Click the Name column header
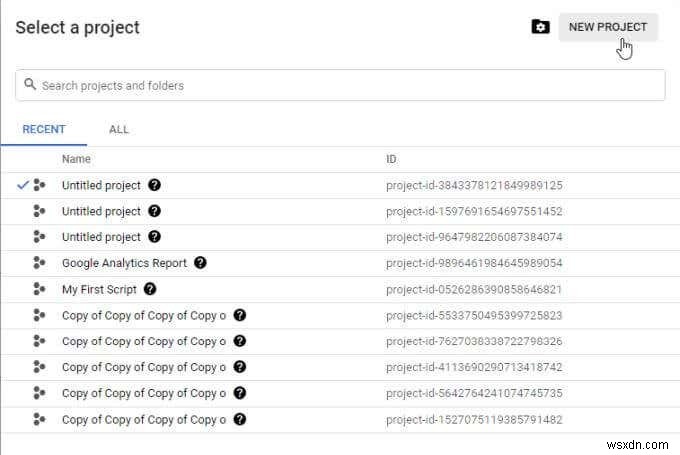 pyautogui.click(x=76, y=159)
